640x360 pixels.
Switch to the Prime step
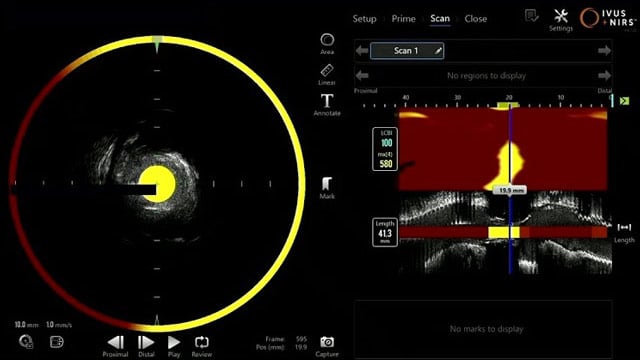click(403, 19)
